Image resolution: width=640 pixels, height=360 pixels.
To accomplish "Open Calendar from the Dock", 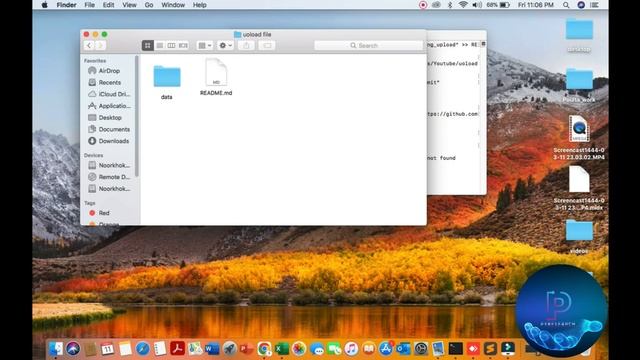I will tap(108, 349).
